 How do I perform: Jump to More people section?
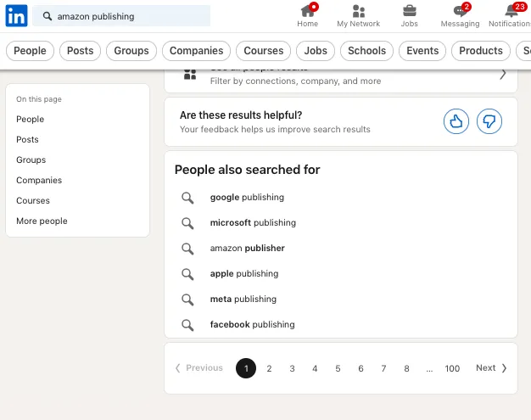point(42,221)
